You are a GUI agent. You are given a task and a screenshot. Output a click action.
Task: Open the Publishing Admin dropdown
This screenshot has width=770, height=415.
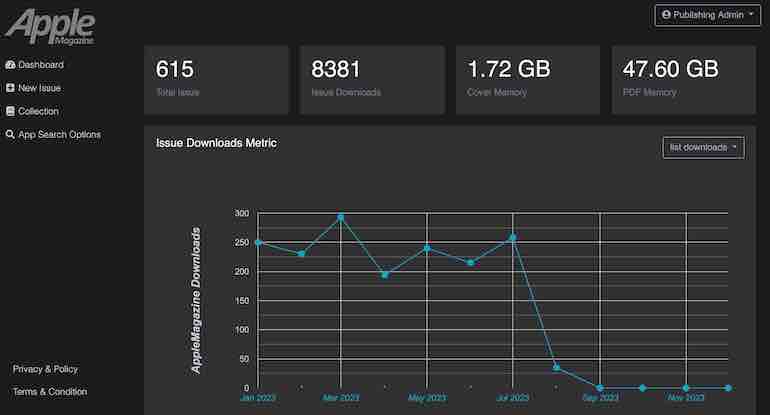coord(708,15)
